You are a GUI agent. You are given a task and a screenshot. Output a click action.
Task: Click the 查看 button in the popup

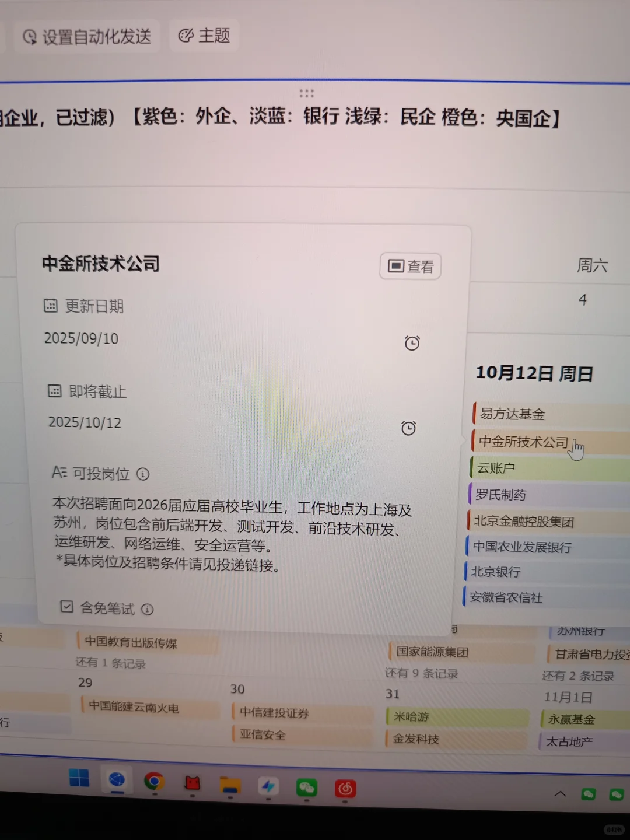(410, 266)
